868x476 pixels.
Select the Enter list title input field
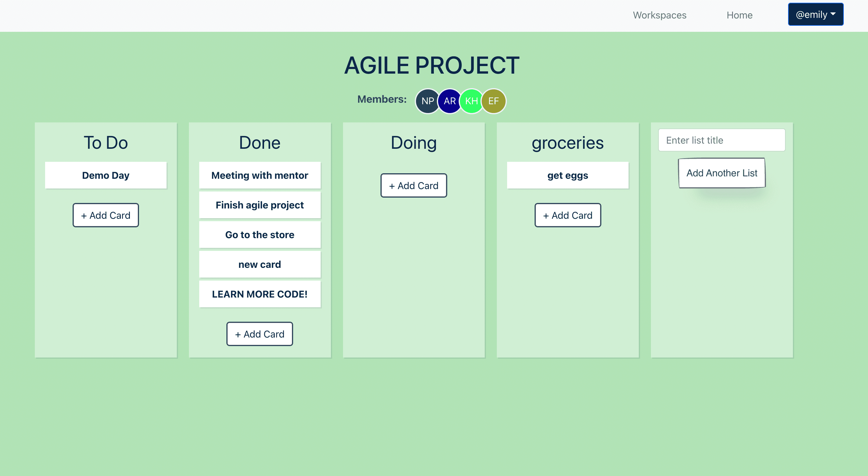pyautogui.click(x=721, y=140)
